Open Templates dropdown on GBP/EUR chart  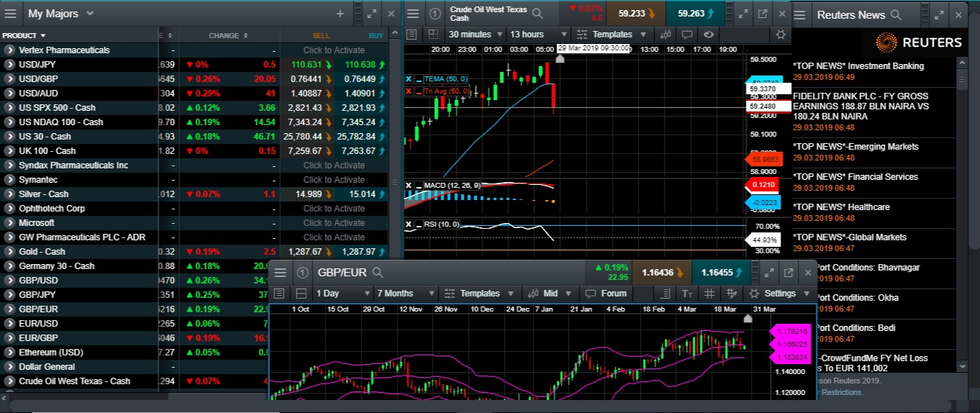click(480, 294)
